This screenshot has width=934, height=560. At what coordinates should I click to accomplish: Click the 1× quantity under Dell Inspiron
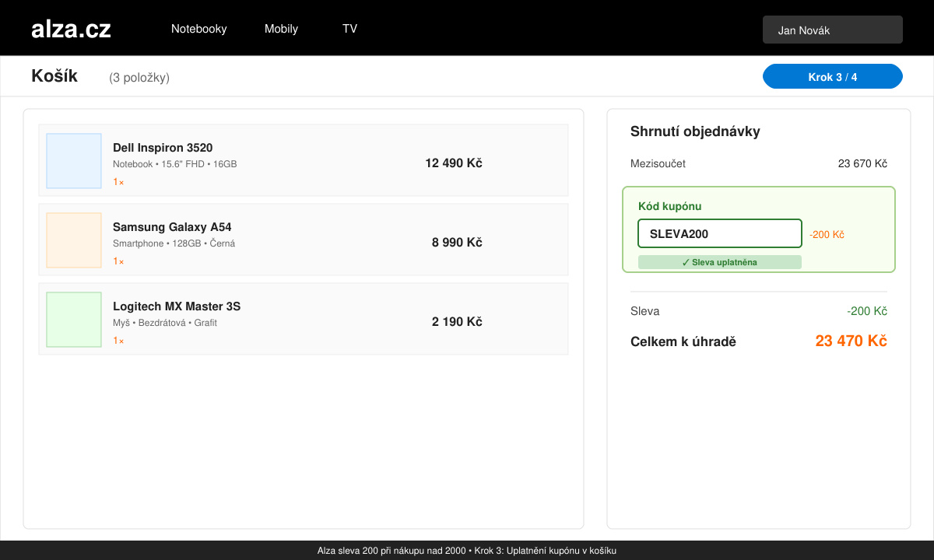118,182
